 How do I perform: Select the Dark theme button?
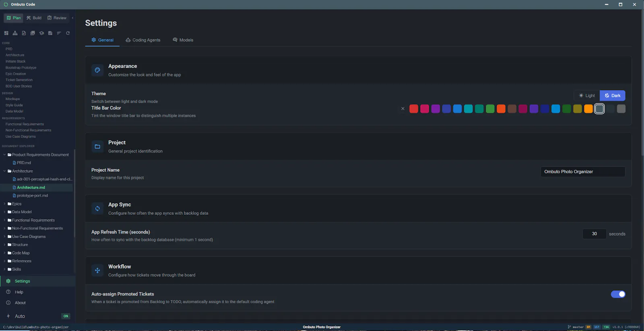click(612, 96)
